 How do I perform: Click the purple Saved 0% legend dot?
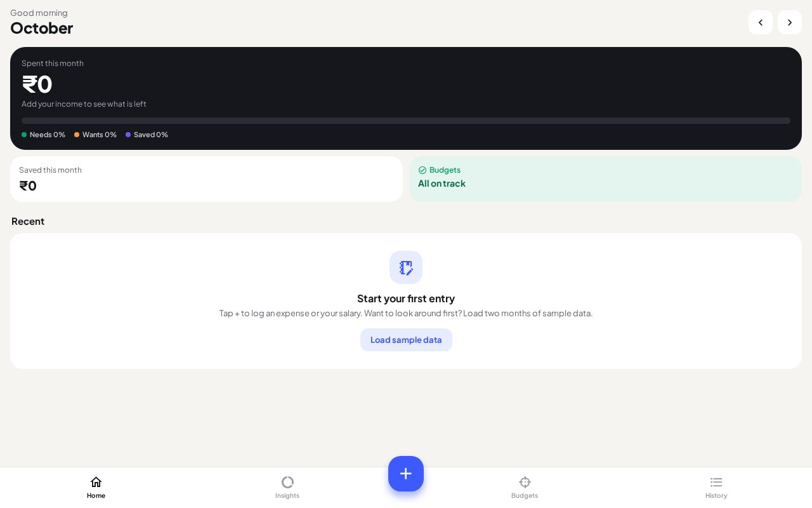click(128, 135)
